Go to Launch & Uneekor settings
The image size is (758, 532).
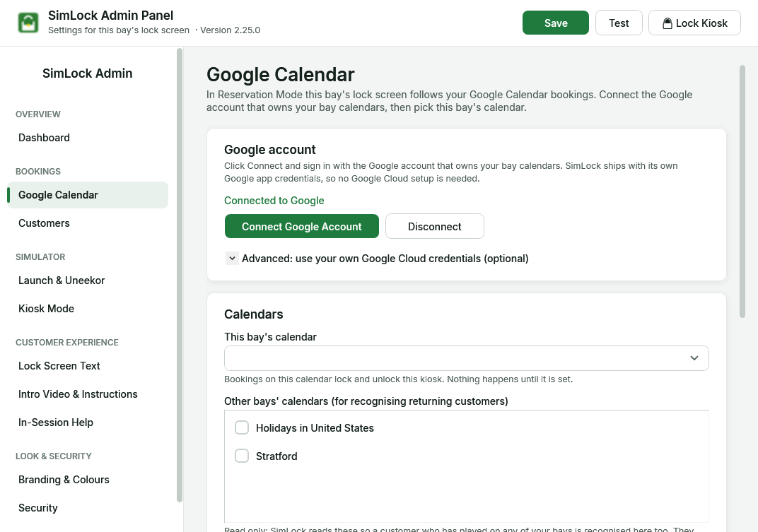pyautogui.click(x=88, y=280)
